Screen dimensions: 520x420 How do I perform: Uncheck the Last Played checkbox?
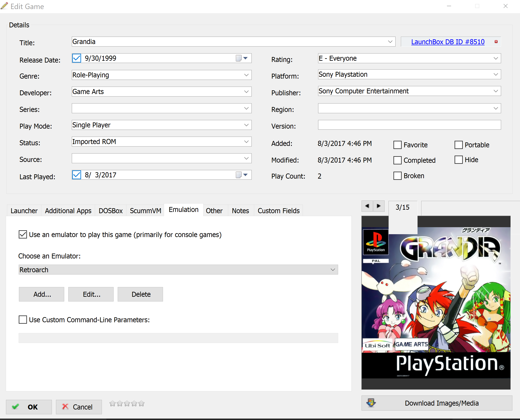77,175
